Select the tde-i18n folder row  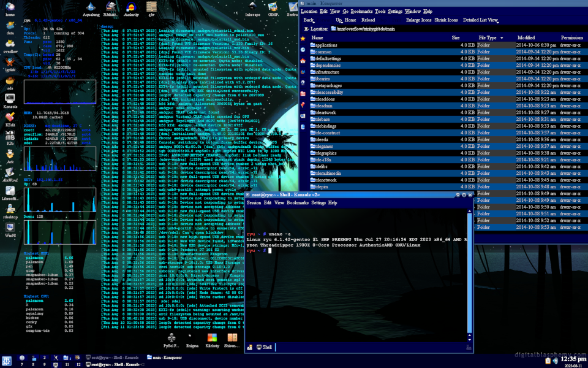pos(448,160)
